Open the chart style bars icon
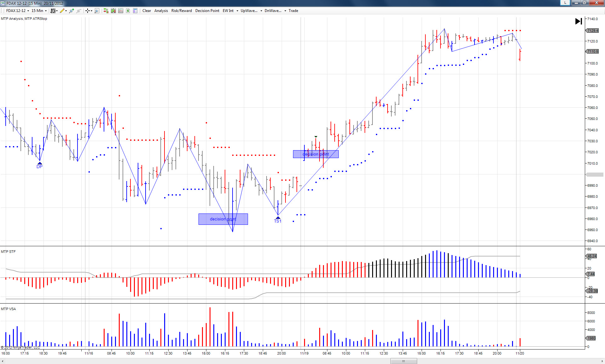This screenshot has height=364, width=605. 53,11
